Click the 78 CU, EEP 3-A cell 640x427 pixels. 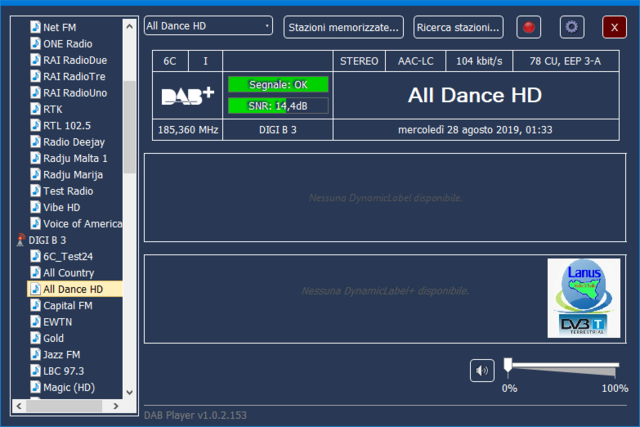[566, 61]
